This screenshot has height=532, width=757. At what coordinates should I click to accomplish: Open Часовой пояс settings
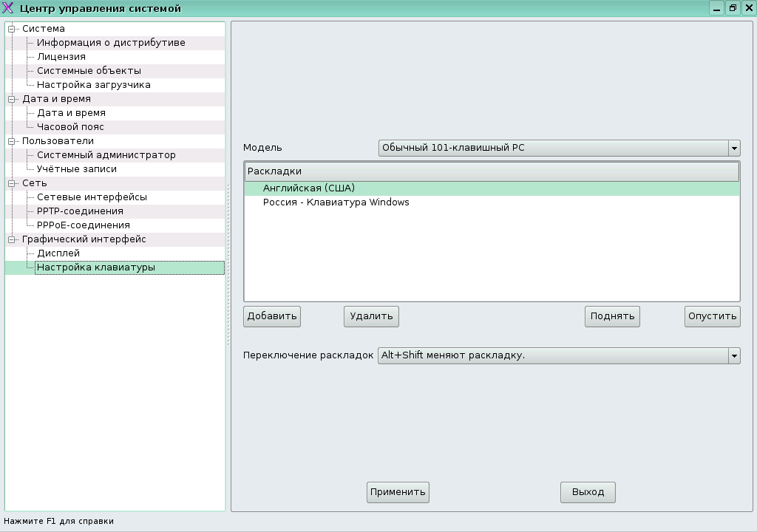tap(71, 127)
